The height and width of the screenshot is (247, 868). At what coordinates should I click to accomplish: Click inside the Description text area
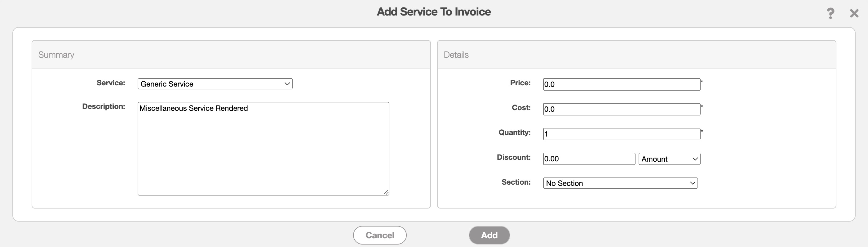pyautogui.click(x=263, y=148)
